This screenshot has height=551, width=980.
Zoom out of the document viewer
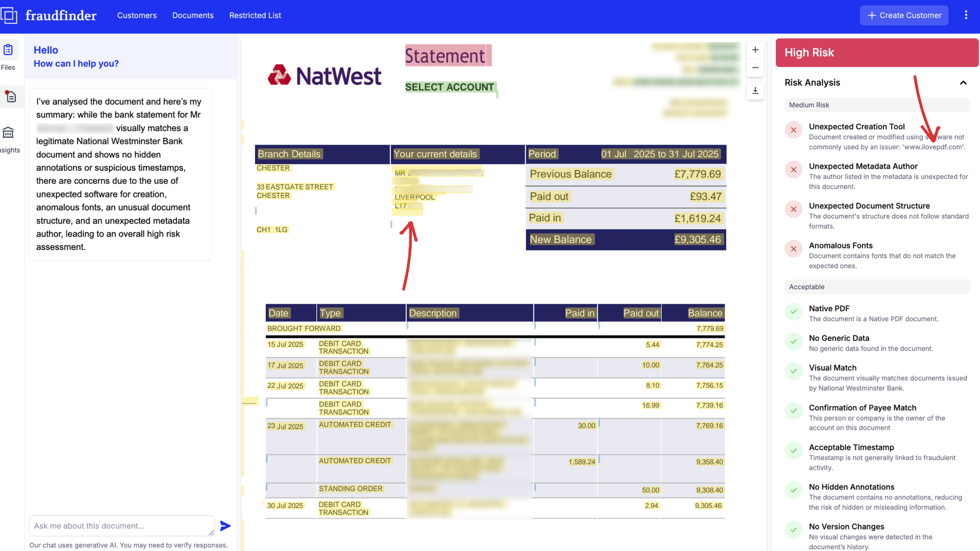(x=755, y=68)
